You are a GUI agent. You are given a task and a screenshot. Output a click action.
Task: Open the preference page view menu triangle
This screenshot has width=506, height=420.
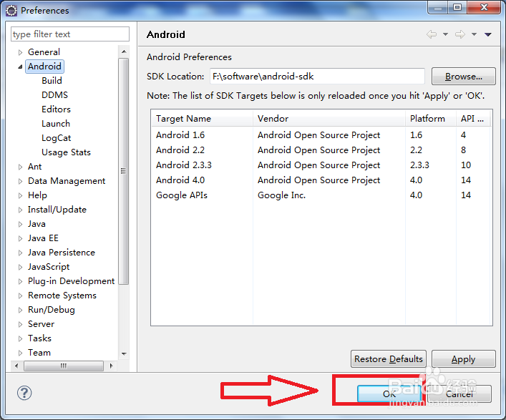(488, 34)
